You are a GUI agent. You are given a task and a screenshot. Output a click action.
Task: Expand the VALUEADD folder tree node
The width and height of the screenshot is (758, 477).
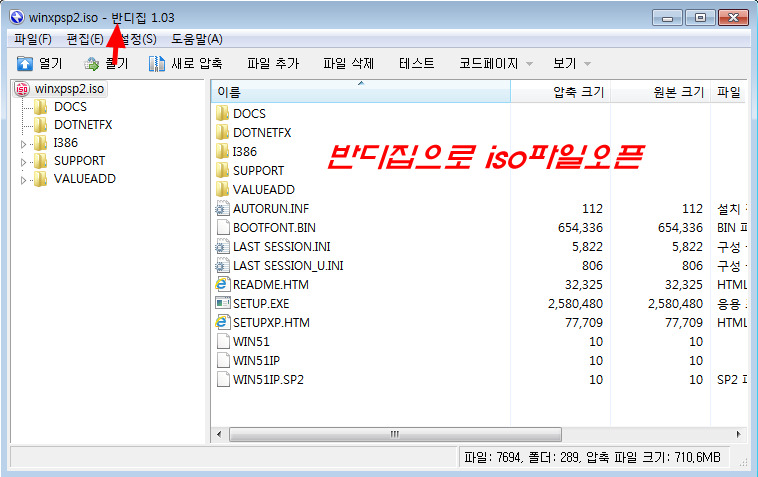23,180
